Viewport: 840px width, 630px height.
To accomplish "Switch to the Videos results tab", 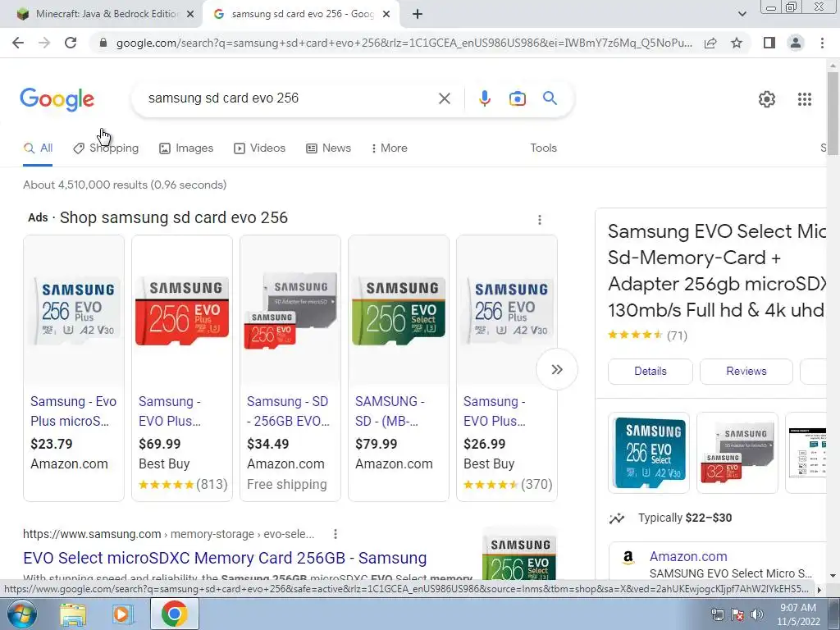I will (260, 148).
